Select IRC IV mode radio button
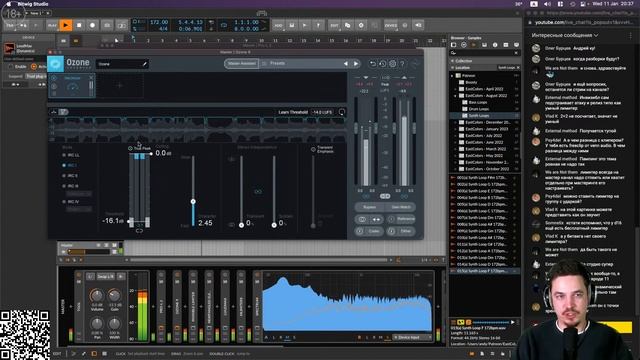This screenshot has height=360, width=640. 64,202
